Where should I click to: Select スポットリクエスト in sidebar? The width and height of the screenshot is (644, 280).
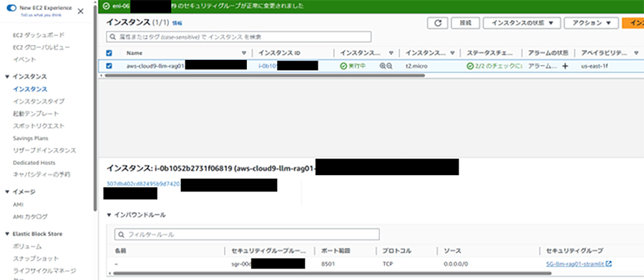(x=39, y=126)
